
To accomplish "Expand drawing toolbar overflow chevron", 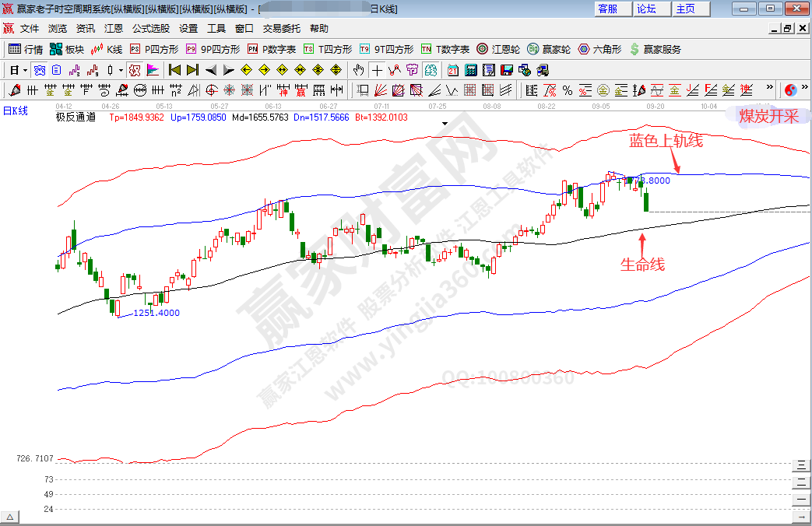I will (770, 87).
